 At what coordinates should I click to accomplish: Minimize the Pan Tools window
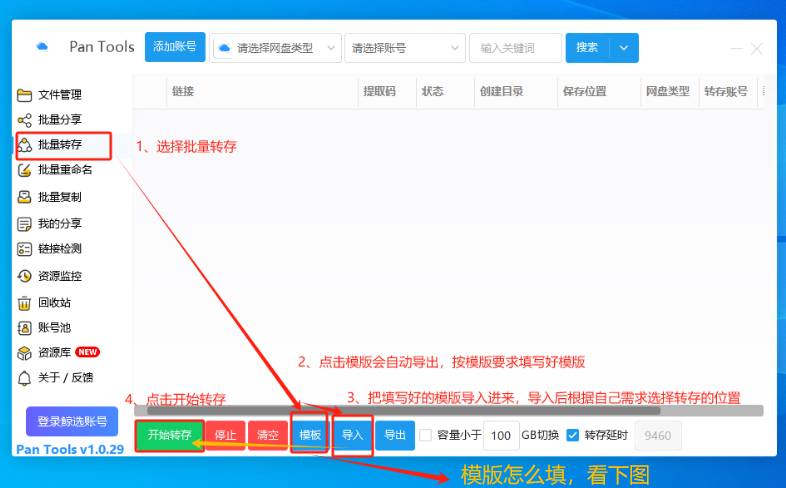[736, 49]
